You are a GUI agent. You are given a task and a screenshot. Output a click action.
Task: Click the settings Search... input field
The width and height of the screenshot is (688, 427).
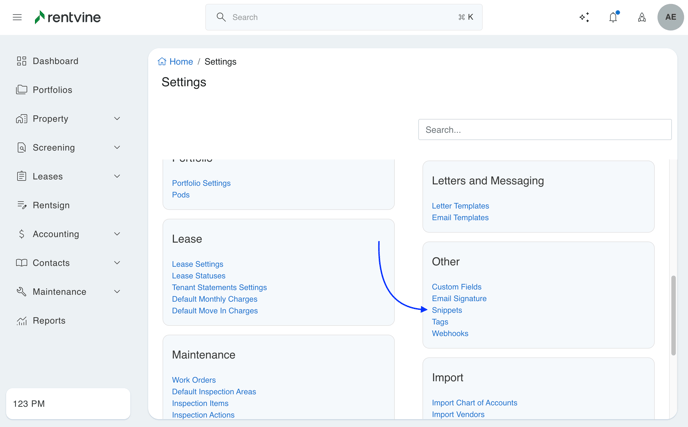pos(544,130)
